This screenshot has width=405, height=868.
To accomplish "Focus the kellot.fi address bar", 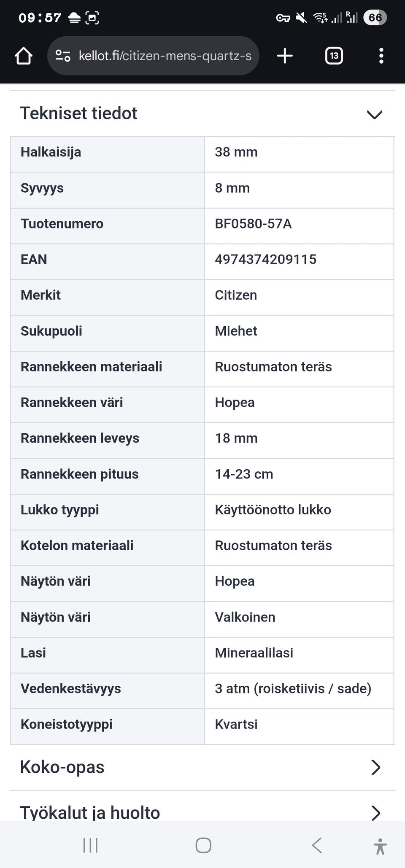I will tap(165, 56).
